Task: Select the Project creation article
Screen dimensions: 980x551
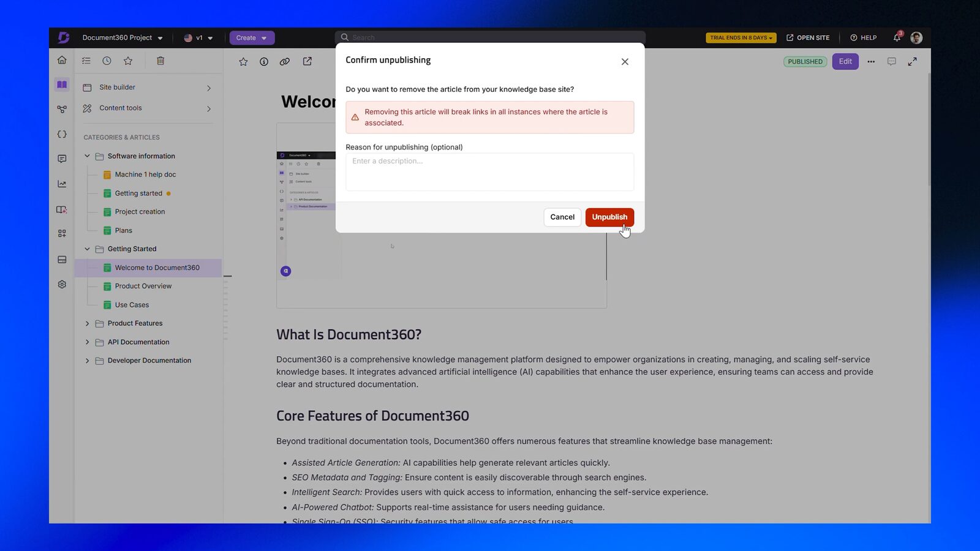Action: 140,212
